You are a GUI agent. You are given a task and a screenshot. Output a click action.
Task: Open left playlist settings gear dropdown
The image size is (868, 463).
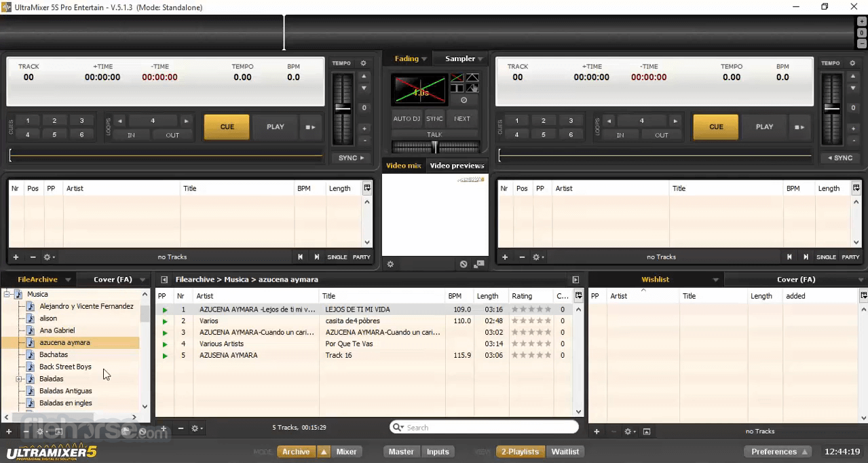coord(49,257)
